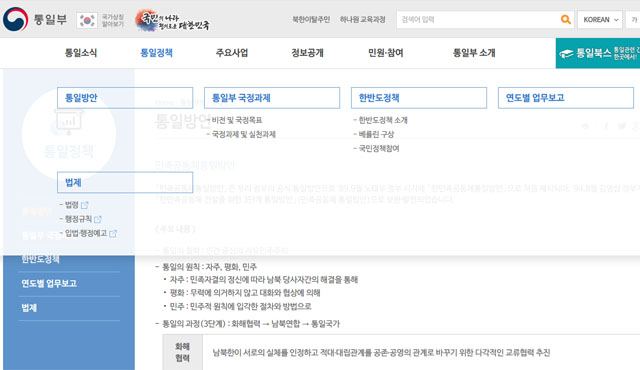The height and width of the screenshot is (370, 640).
Task: Click the 화해 협력 table header cell
Action: coord(182,352)
